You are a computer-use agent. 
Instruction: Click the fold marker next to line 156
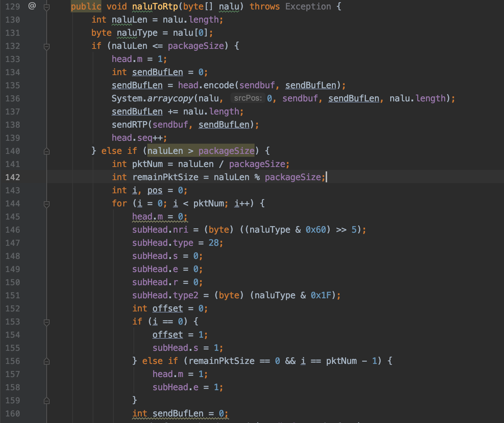[46, 361]
